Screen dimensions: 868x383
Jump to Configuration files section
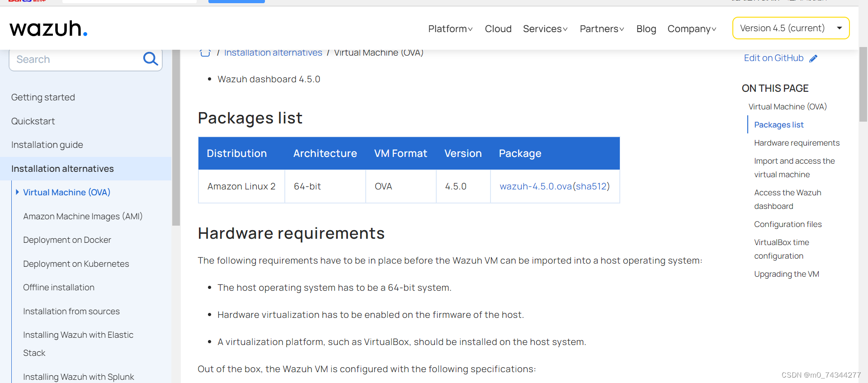coord(788,224)
